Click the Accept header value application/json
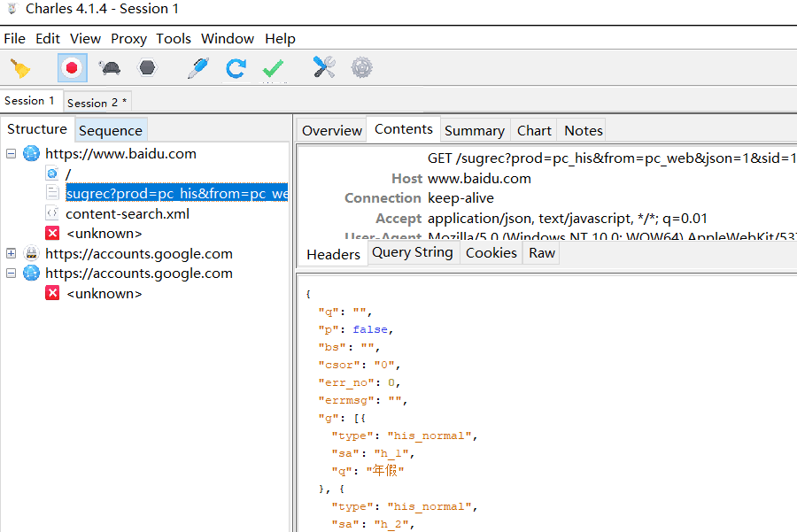Screen dimensions: 797x532 click(568, 219)
